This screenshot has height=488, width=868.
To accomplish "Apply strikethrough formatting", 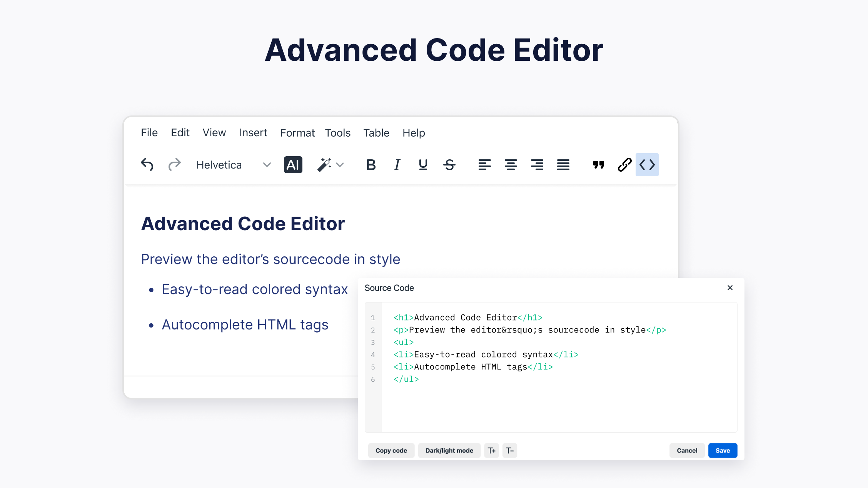I will tap(449, 165).
